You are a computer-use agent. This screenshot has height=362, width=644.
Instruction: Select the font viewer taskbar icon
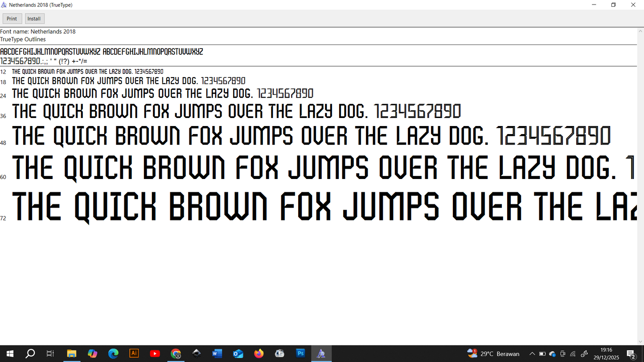click(321, 354)
